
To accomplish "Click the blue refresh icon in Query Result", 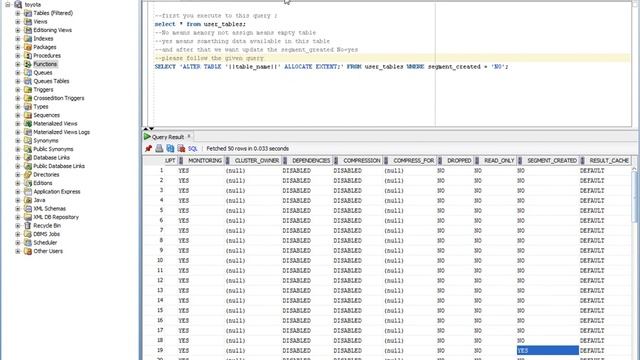I will click(170, 149).
